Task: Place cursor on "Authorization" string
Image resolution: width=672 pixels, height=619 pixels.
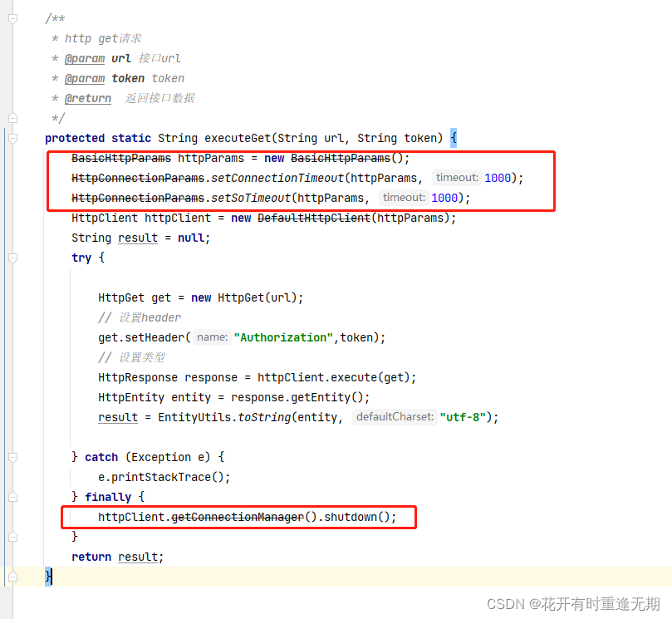Action: tap(283, 337)
